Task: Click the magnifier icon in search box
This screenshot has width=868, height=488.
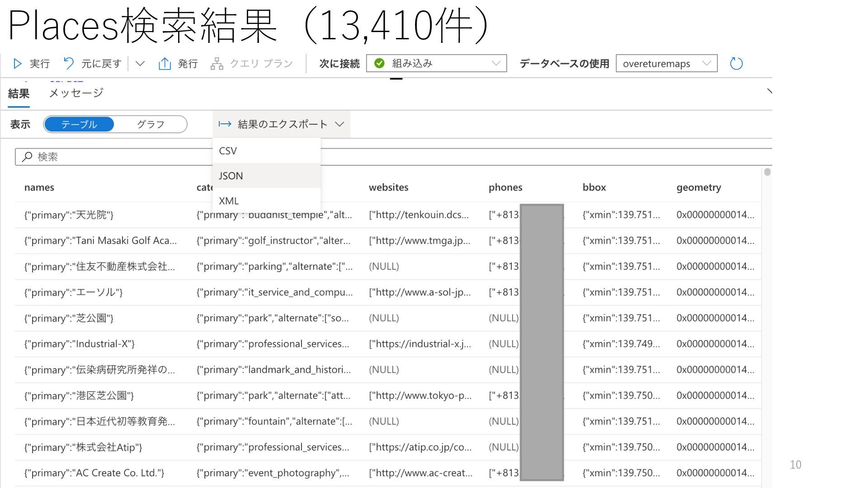Action: coord(27,157)
